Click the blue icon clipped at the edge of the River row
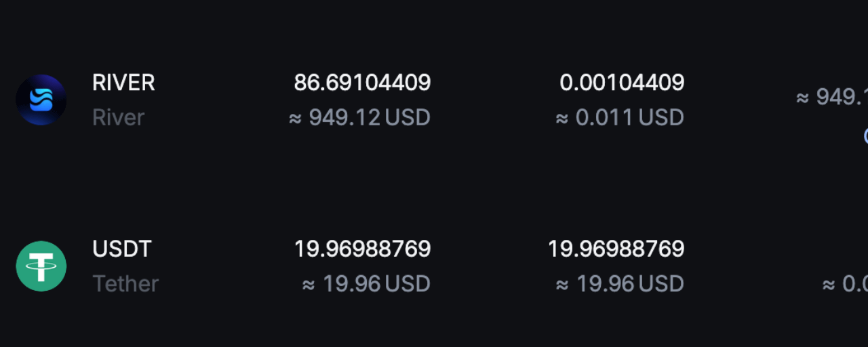 pos(866,136)
